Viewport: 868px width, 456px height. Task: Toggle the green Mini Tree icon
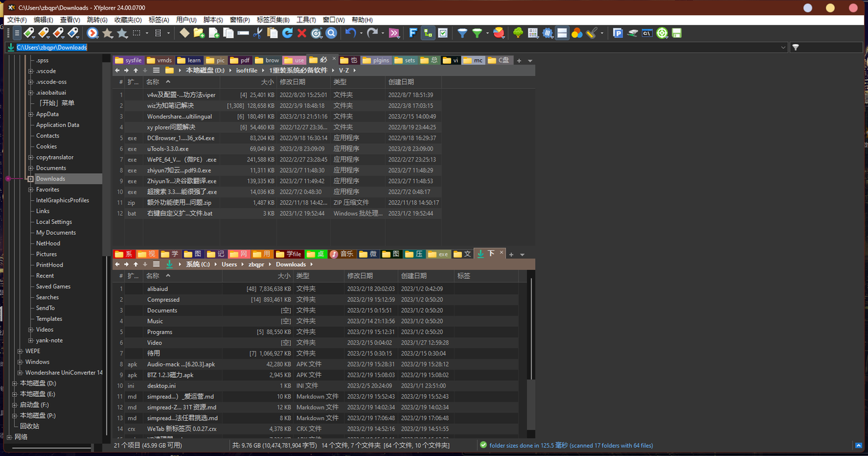click(x=518, y=33)
